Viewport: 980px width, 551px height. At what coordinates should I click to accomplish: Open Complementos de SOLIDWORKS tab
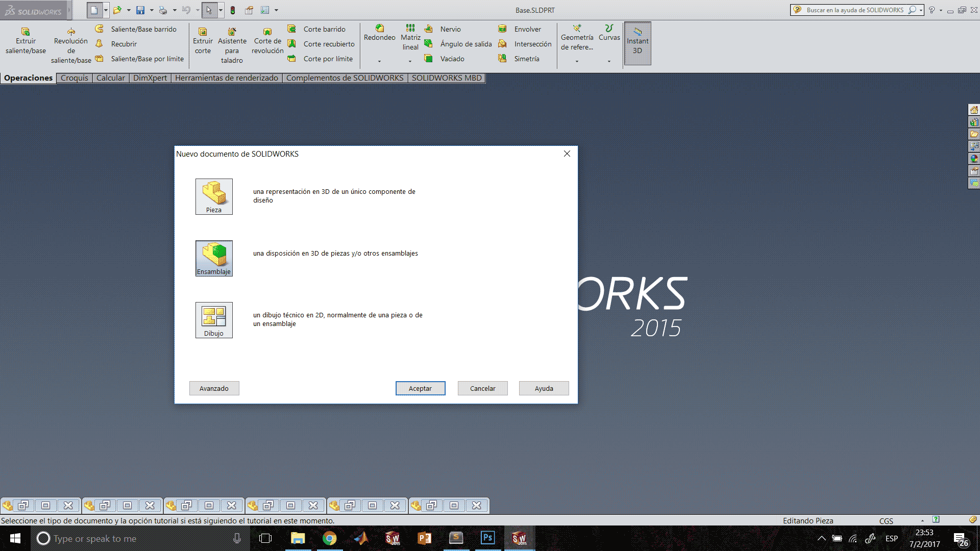[x=345, y=78]
